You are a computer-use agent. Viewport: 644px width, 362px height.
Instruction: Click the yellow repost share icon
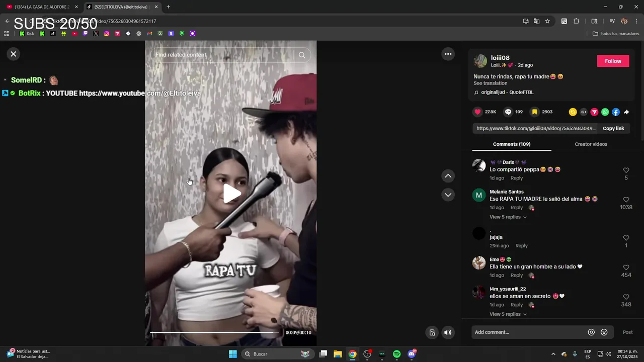[x=573, y=112]
